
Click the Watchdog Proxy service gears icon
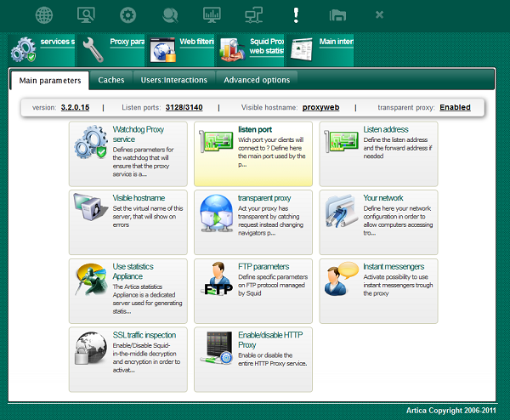pos(91,142)
